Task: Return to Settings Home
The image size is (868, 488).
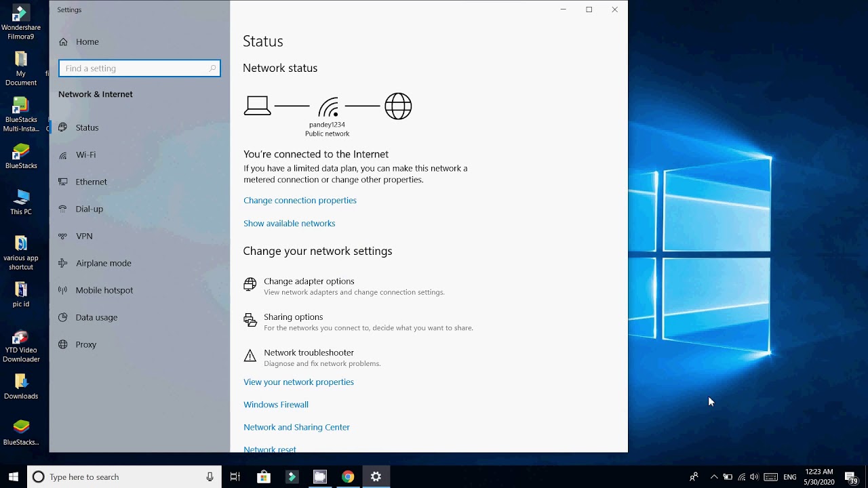Action: [87, 41]
